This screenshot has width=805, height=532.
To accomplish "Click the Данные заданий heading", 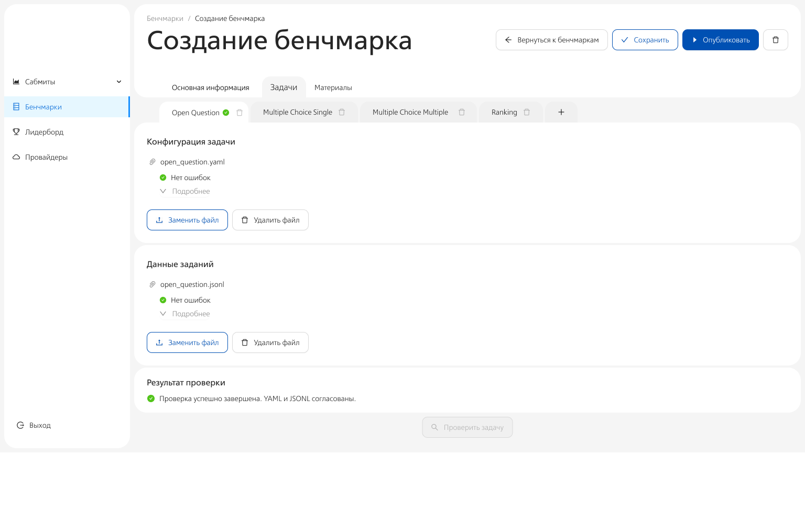I will 180,264.
